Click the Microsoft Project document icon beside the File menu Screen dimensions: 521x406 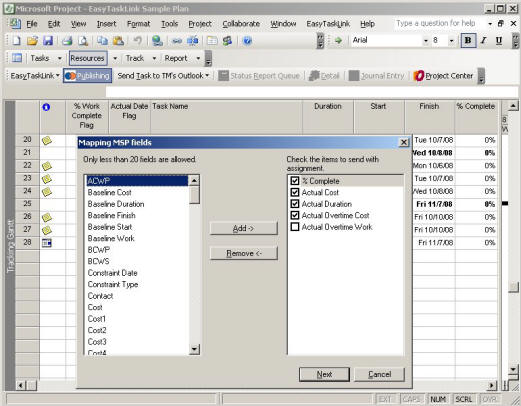tap(15, 24)
